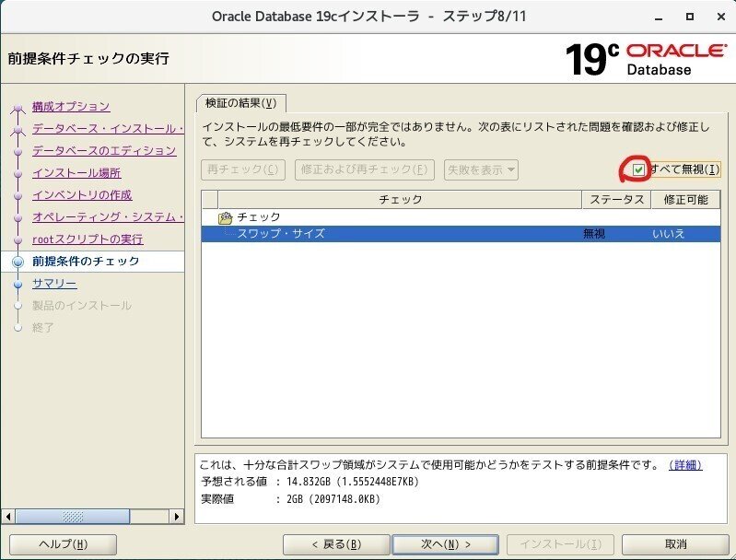Minimize the installer window
Screen dimensions: 736x560
(659, 17)
